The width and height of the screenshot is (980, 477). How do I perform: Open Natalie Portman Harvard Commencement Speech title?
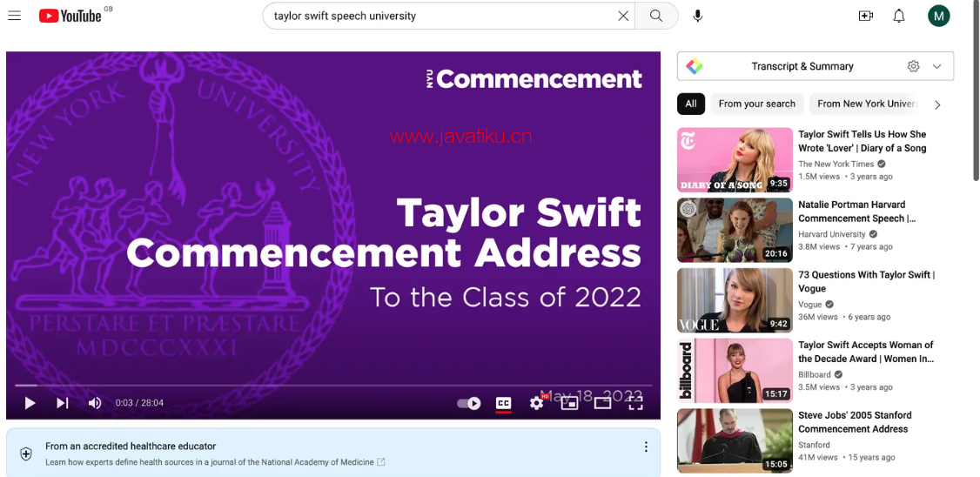coord(858,212)
